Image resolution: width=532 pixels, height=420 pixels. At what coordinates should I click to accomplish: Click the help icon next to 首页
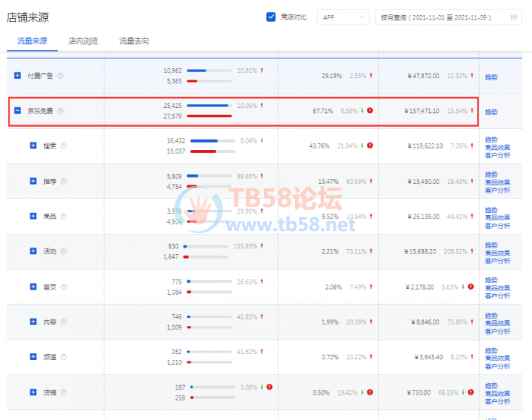coord(64,287)
